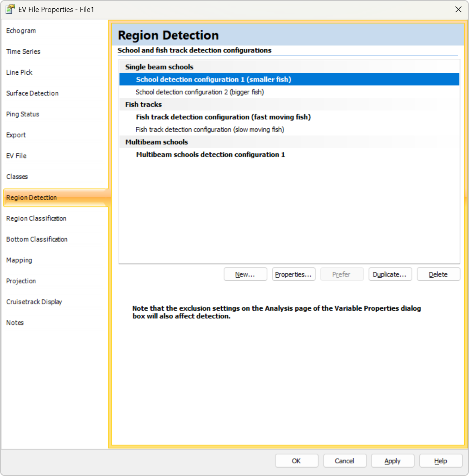Select School detection configuration 1 (smaller fish)

coord(289,79)
